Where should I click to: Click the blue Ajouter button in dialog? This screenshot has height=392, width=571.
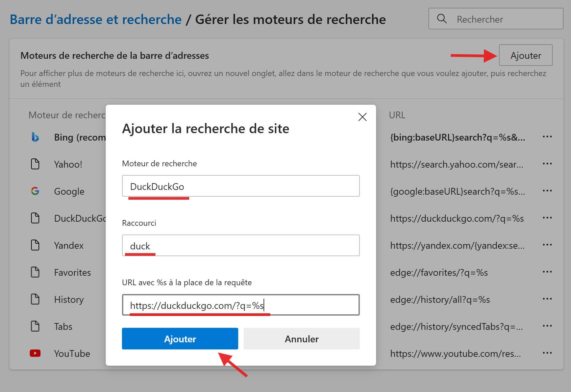click(180, 339)
